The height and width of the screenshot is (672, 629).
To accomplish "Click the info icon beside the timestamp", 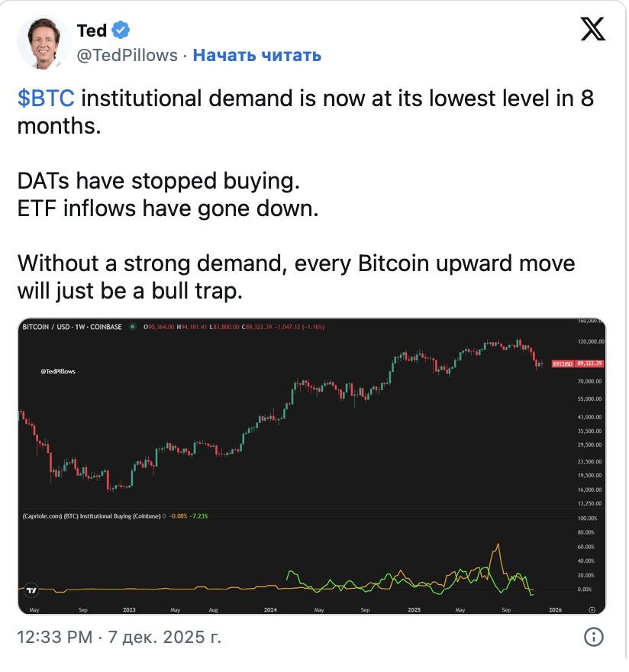I will [x=594, y=637].
